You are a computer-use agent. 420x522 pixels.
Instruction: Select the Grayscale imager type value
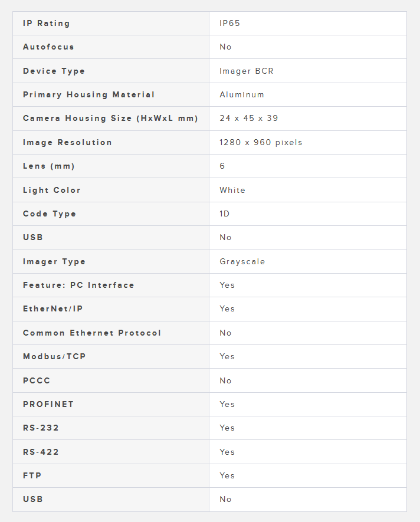[x=242, y=262]
